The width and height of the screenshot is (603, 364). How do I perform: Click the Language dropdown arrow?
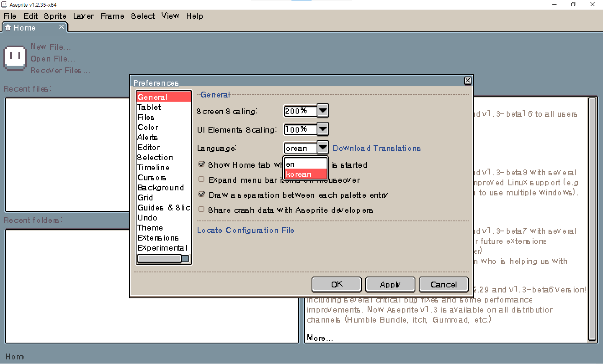[322, 148]
